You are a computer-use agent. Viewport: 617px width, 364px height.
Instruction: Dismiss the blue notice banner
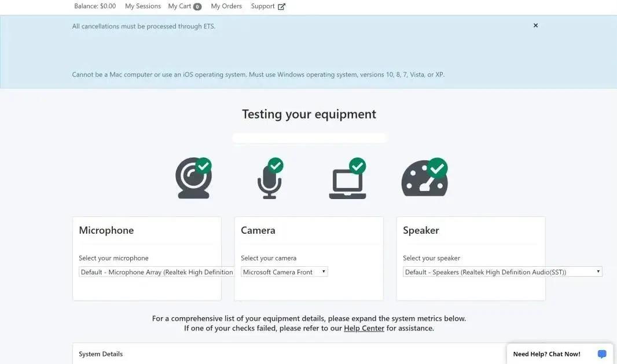click(535, 25)
